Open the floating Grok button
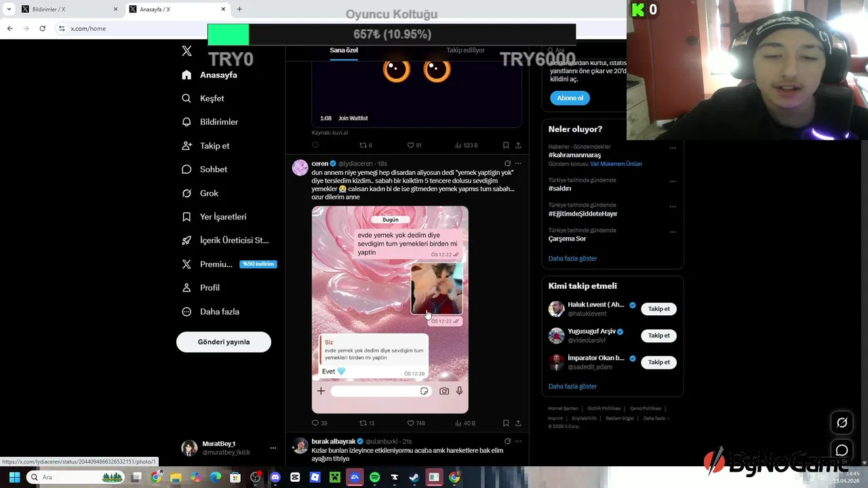 [x=842, y=422]
